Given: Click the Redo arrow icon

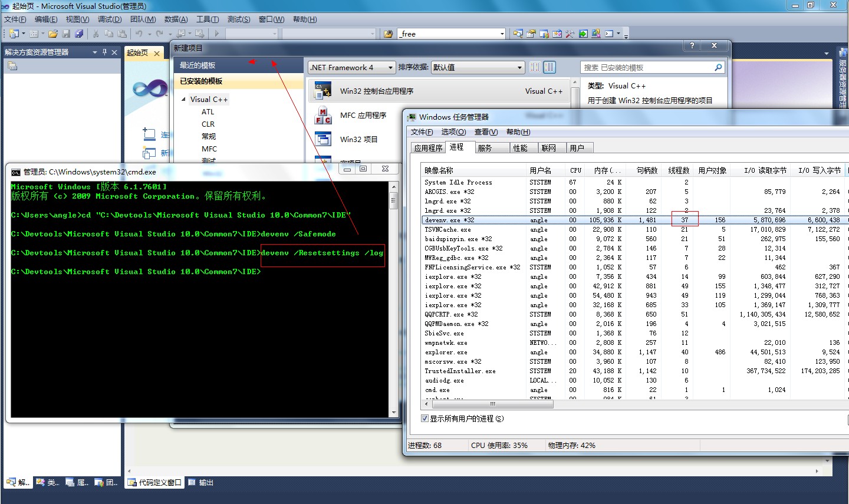Looking at the screenshot, I should click(159, 34).
